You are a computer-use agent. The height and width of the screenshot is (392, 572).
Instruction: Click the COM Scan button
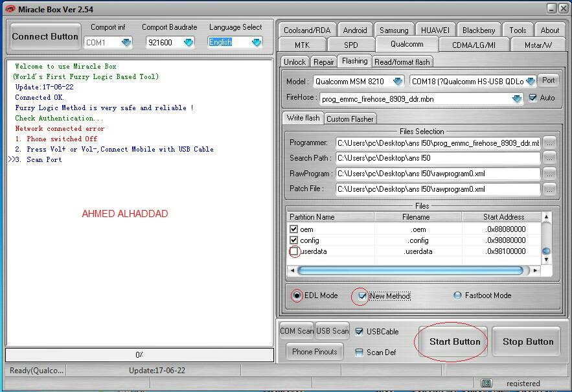(296, 331)
